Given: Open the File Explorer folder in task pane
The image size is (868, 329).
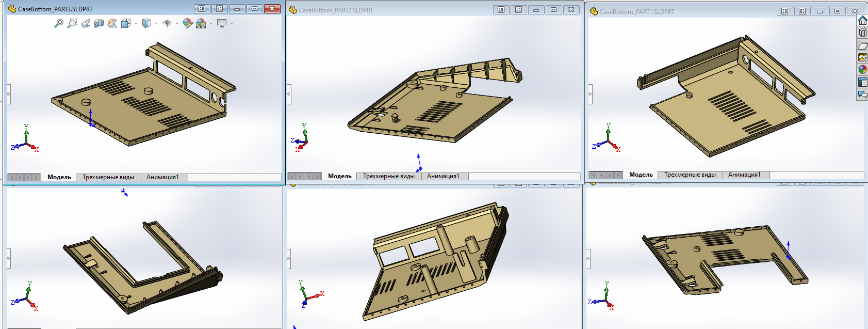Looking at the screenshot, I should (862, 45).
